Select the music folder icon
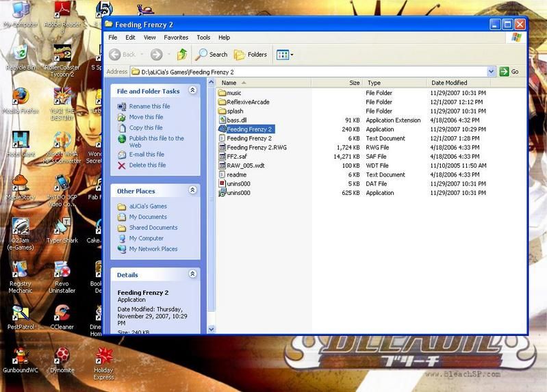The width and height of the screenshot is (547, 392). tap(222, 93)
